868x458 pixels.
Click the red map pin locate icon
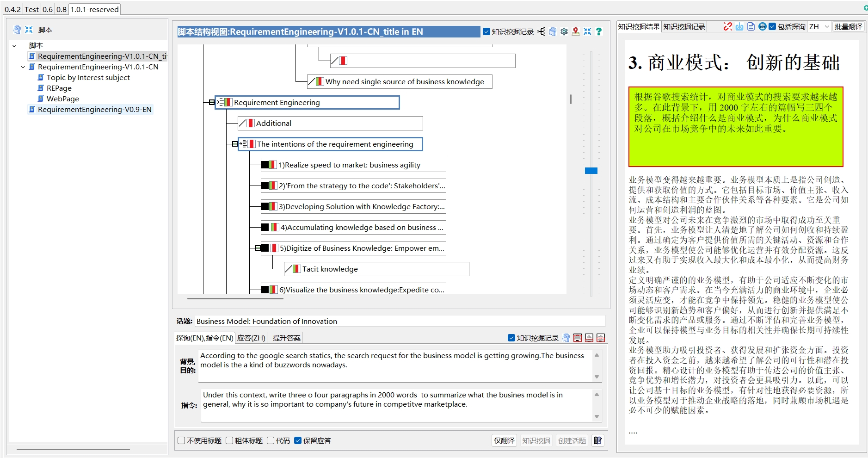576,31
